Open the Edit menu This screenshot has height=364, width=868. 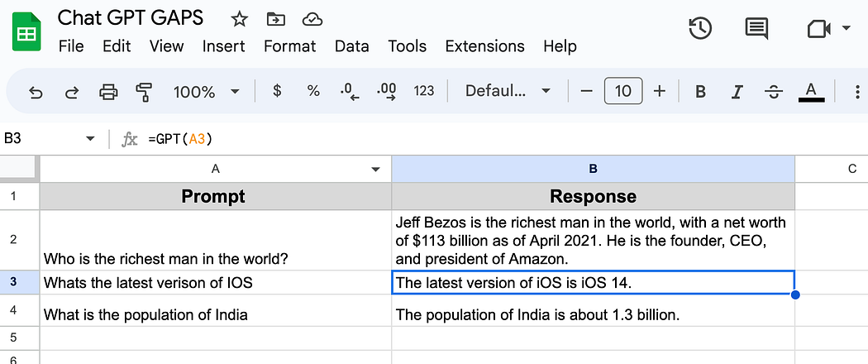tap(117, 46)
